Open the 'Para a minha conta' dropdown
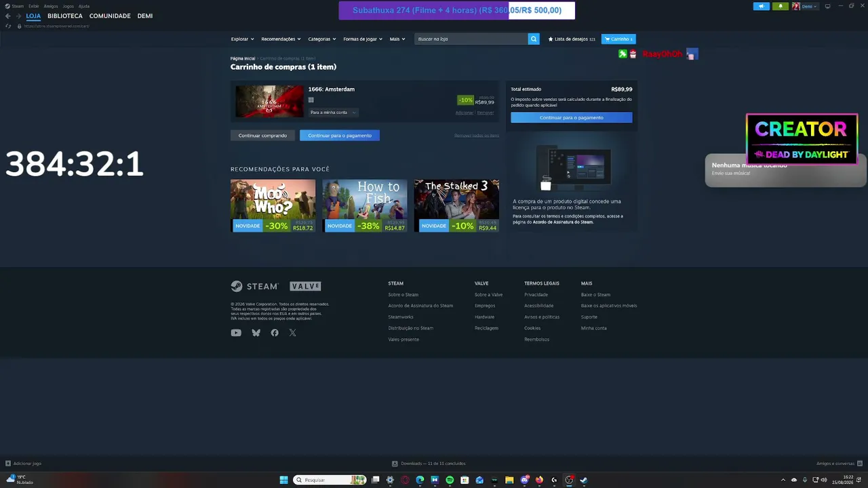Screen dimensions: 868x488 pos(333,113)
